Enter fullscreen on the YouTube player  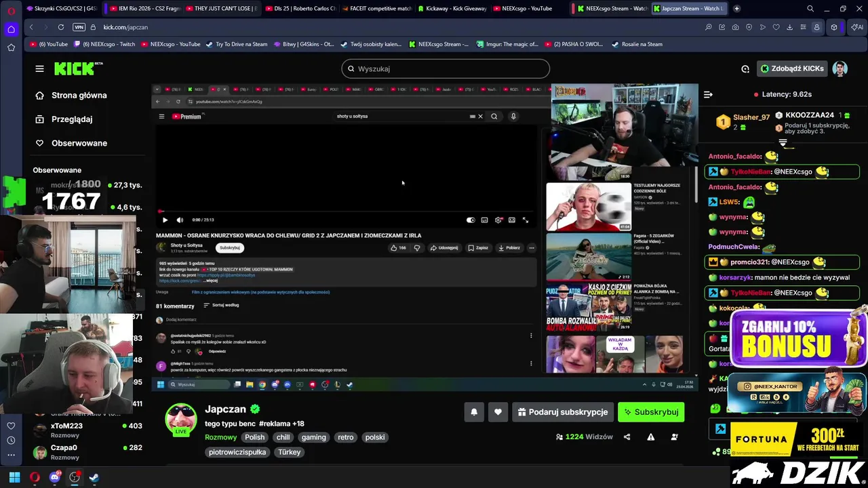click(526, 220)
